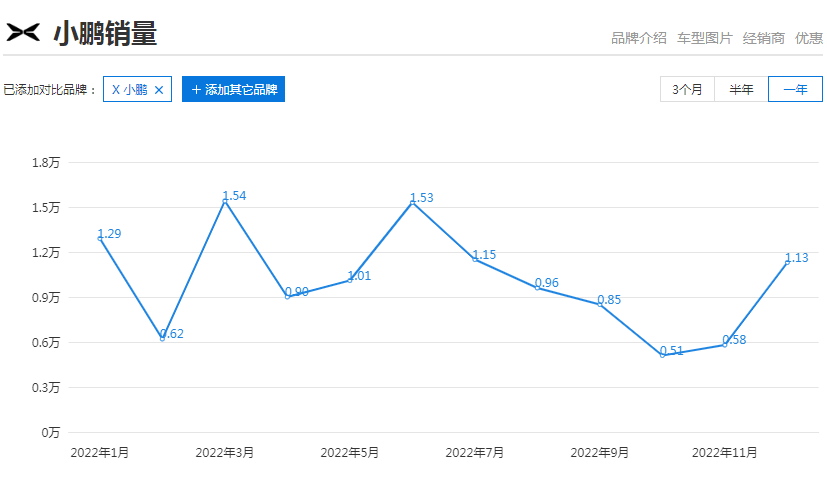Click the 0.51 lowest data point

[662, 355]
